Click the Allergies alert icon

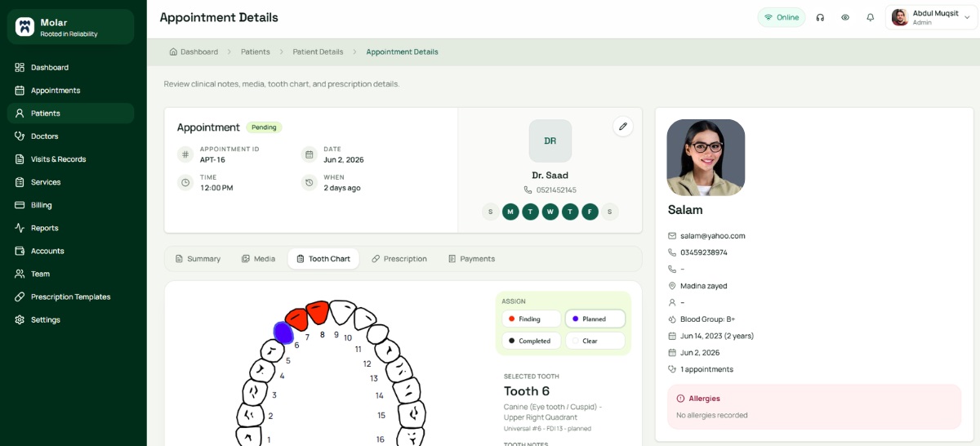[680, 399]
